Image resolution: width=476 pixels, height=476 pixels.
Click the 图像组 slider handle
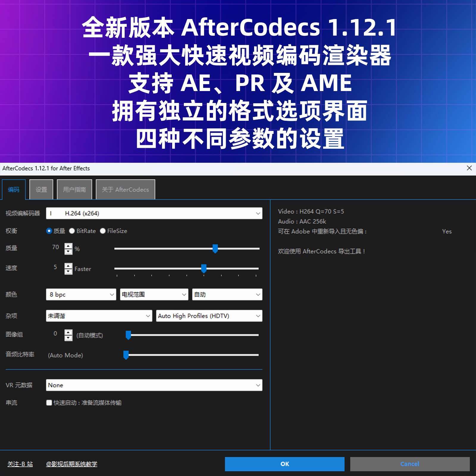[x=128, y=335]
